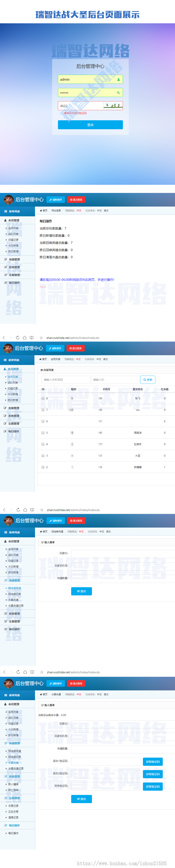Click the refresh icon in the 水晶充值 browser bar
This screenshot has height=868, width=175.
tap(18, 672)
